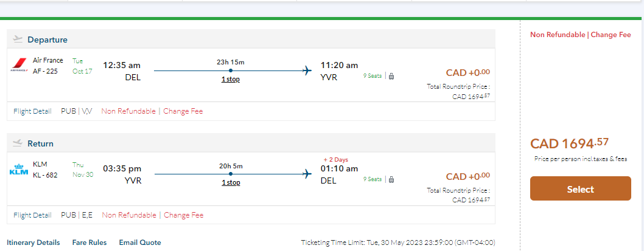Viewport: 644px width, 251px height.
Task: Open Flight Detail for KLM KL-682
Action: coord(32,215)
